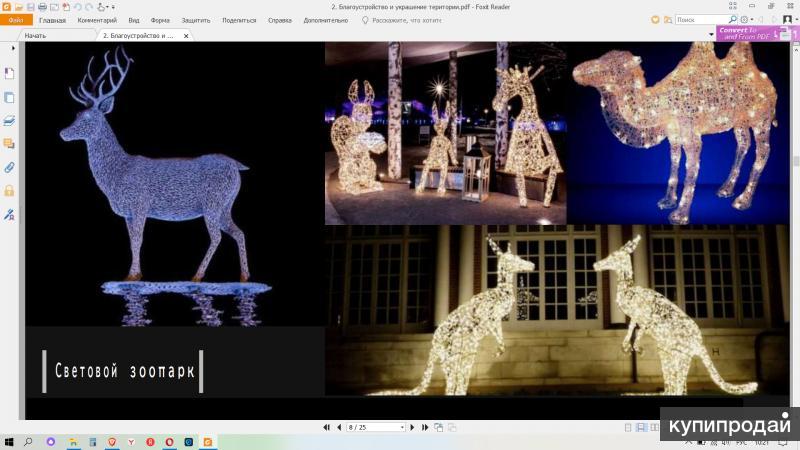Select continuous page view mode icon

point(641,428)
